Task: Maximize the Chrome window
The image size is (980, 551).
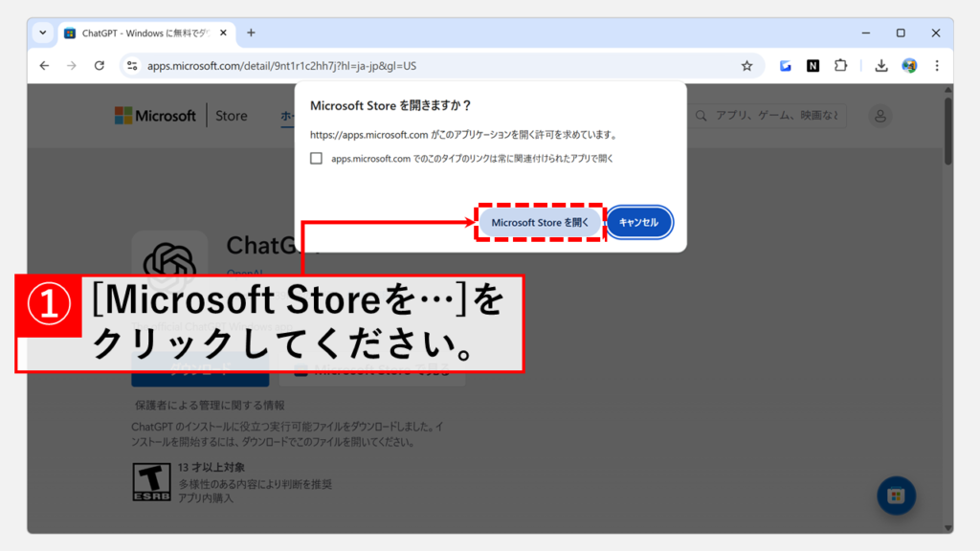Action: [x=901, y=33]
